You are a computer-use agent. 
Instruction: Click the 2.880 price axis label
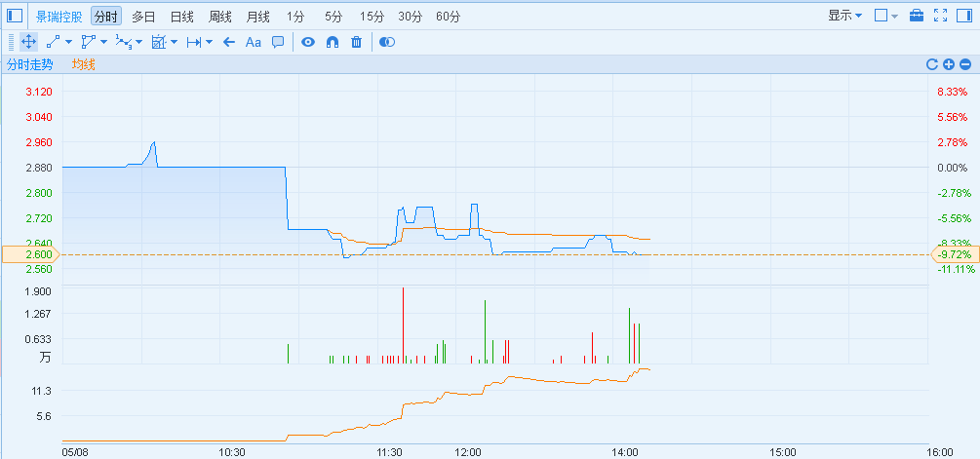[39, 168]
